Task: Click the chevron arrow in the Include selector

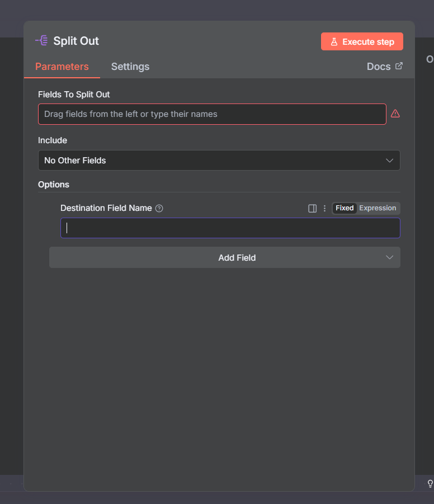Action: point(390,161)
